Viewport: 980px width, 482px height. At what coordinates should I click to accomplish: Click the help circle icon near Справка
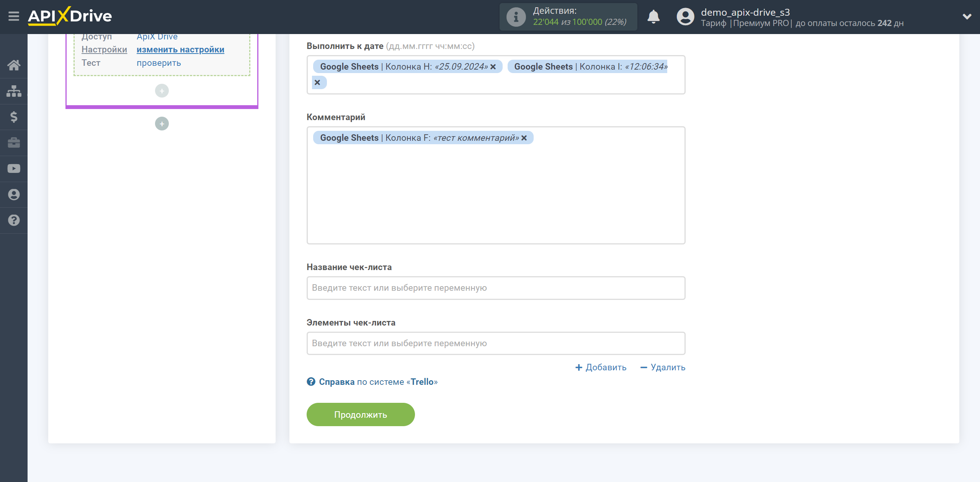click(311, 382)
